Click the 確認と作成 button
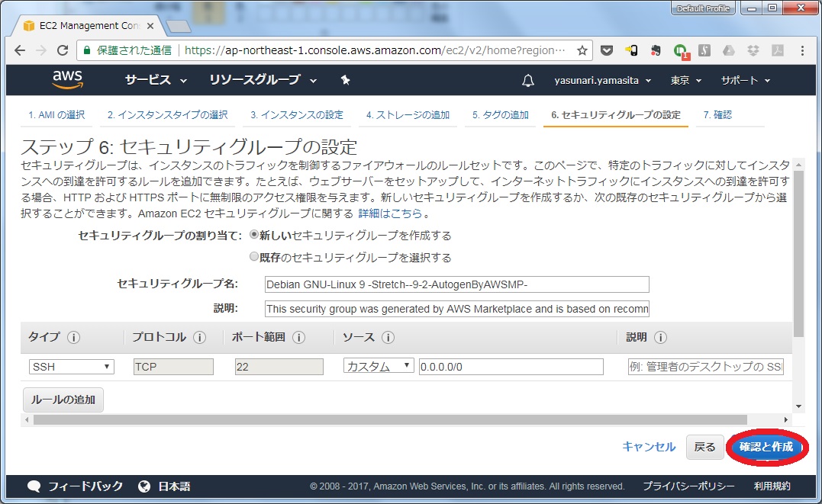 [x=766, y=447]
